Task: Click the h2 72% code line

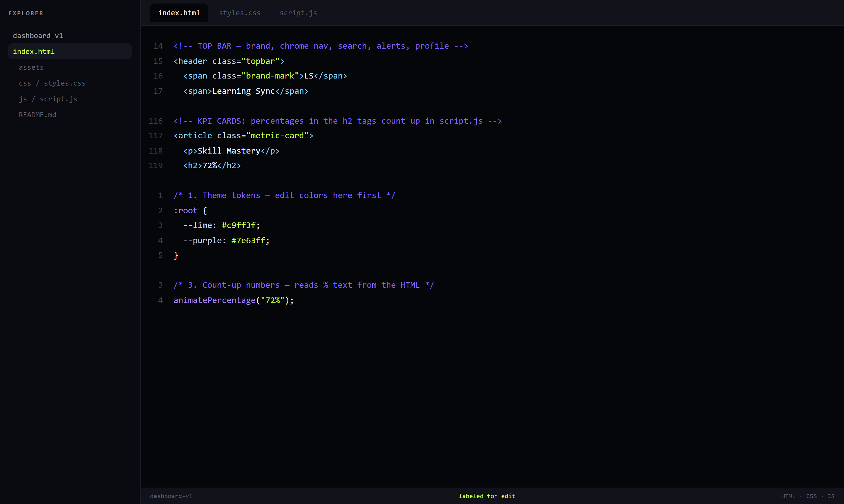Action: (212, 165)
